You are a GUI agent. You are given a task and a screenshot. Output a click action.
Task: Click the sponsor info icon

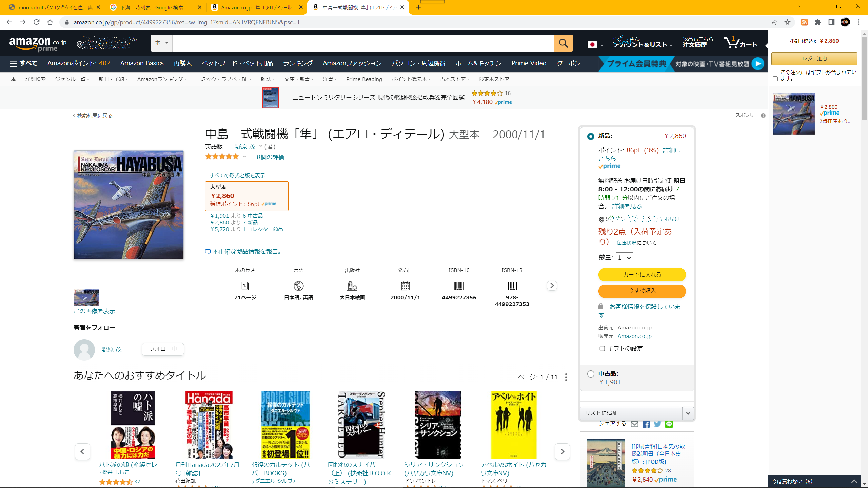point(763,116)
